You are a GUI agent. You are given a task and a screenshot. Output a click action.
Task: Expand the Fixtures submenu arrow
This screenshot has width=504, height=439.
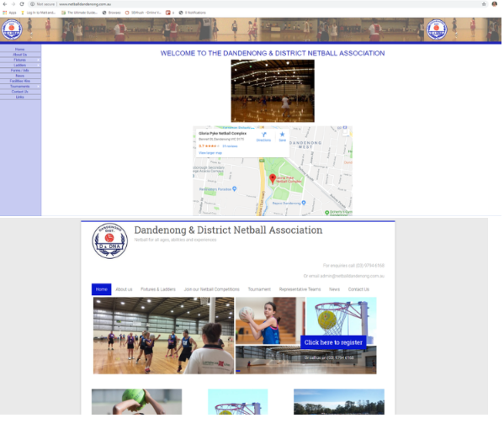pos(38,60)
